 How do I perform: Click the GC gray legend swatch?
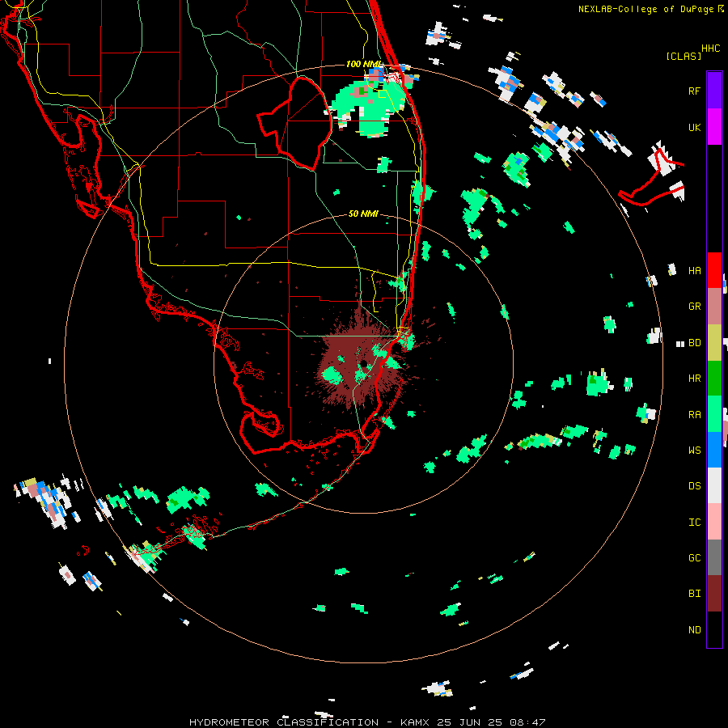(x=714, y=557)
